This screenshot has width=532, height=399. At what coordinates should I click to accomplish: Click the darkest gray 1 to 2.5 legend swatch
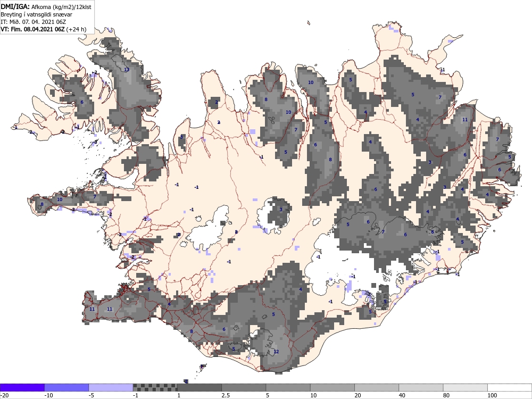[199, 387]
